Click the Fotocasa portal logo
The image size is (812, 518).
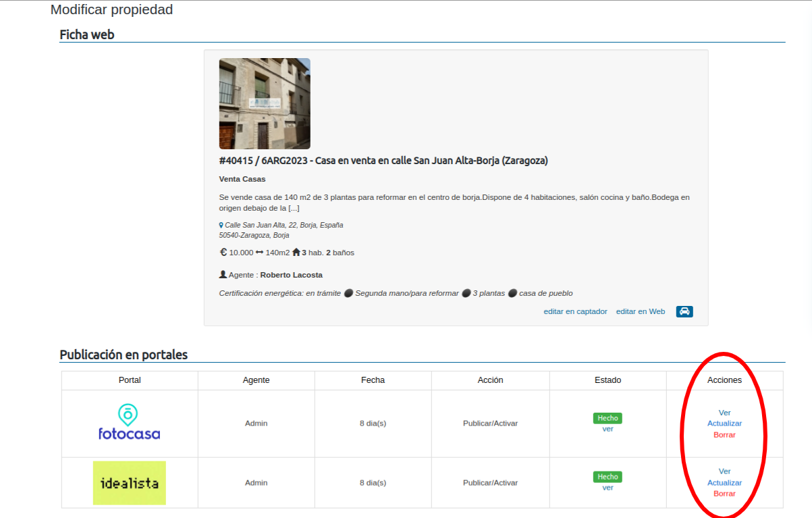[x=129, y=423]
